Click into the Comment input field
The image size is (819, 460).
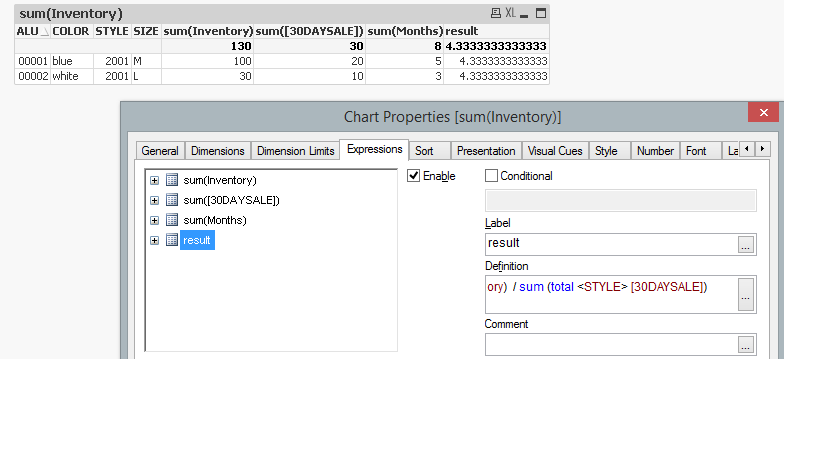tap(611, 345)
